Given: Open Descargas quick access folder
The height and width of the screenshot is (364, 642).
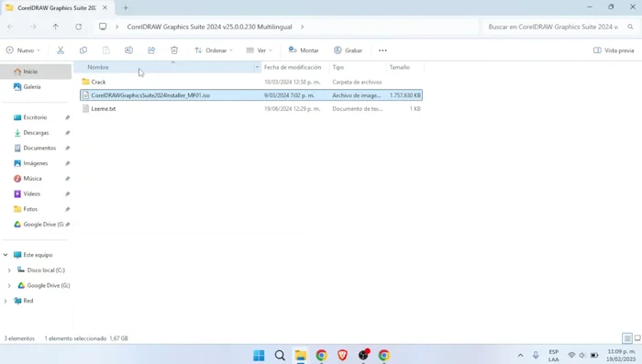Looking at the screenshot, I should 36,133.
